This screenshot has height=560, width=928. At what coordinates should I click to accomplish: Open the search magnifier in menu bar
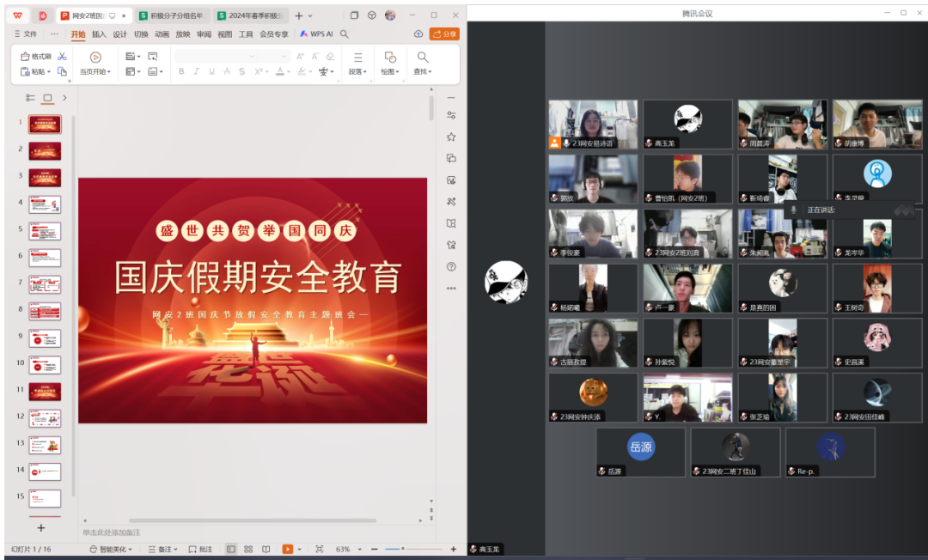(x=345, y=34)
